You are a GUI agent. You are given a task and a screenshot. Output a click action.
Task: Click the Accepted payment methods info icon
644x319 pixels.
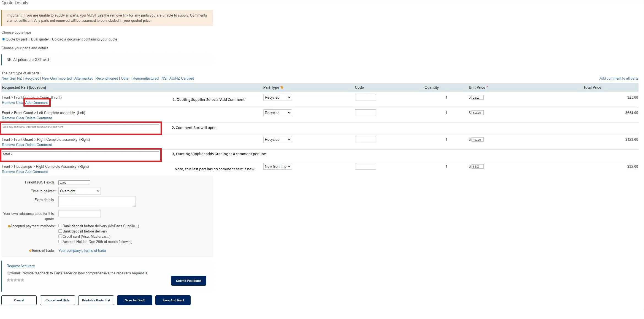tap(9, 226)
